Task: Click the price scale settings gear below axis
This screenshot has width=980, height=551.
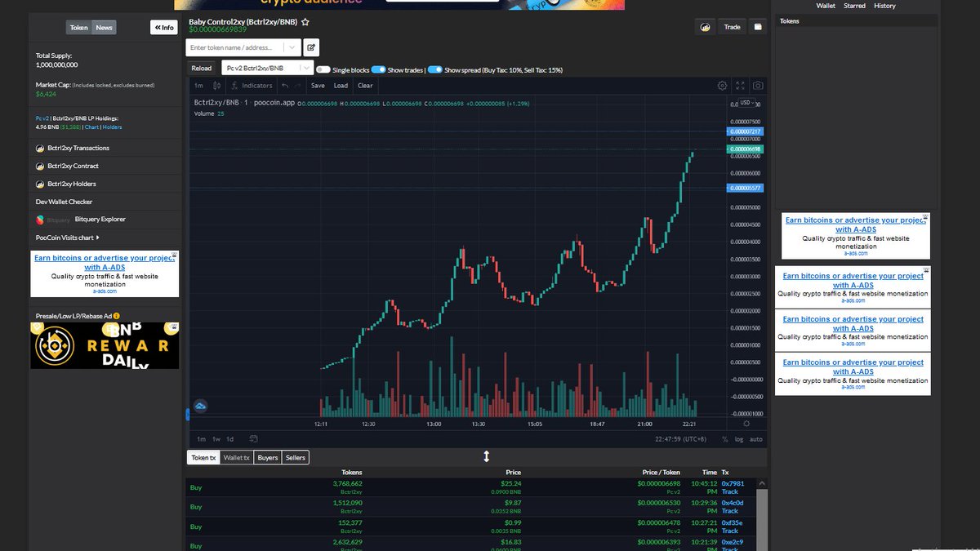Action: point(746,424)
